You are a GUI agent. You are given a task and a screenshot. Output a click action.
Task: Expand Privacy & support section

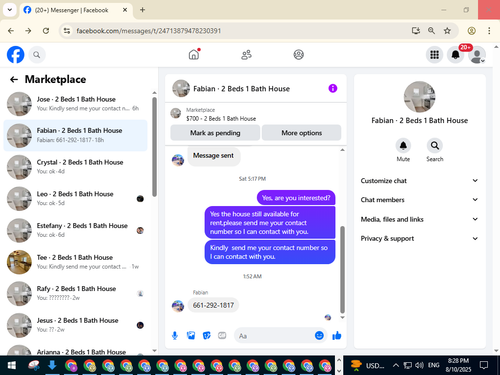click(x=419, y=238)
